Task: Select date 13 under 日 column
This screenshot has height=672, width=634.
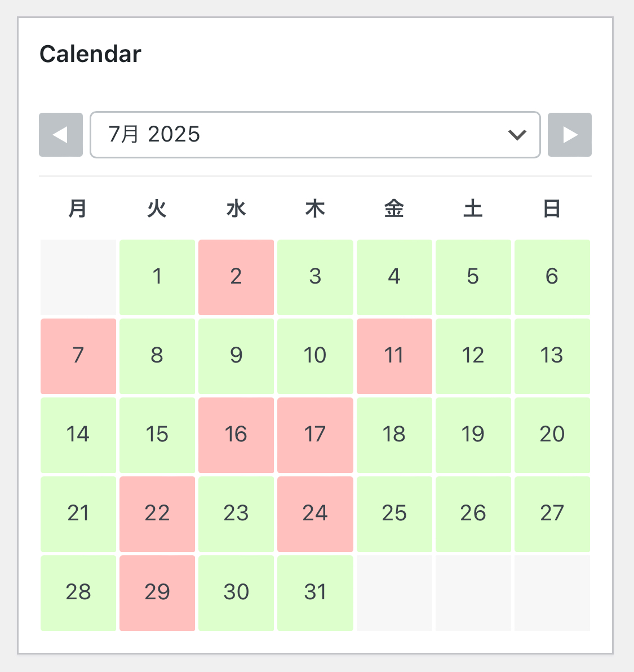Action: point(552,356)
